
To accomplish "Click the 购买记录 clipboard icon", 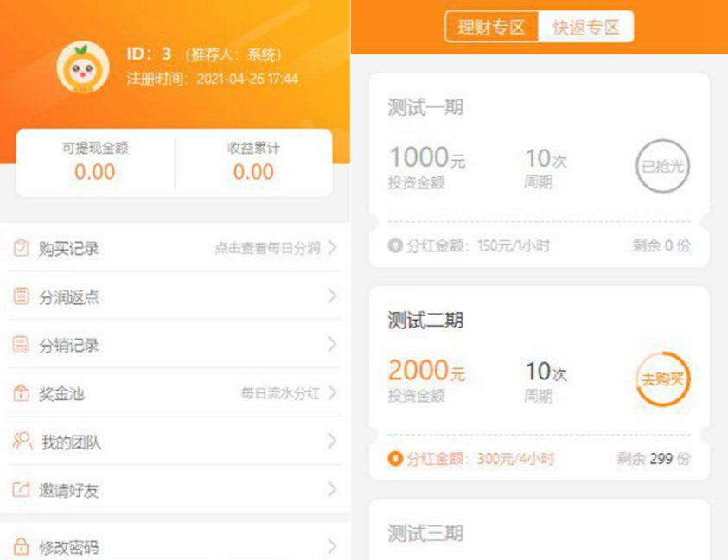I will (21, 248).
